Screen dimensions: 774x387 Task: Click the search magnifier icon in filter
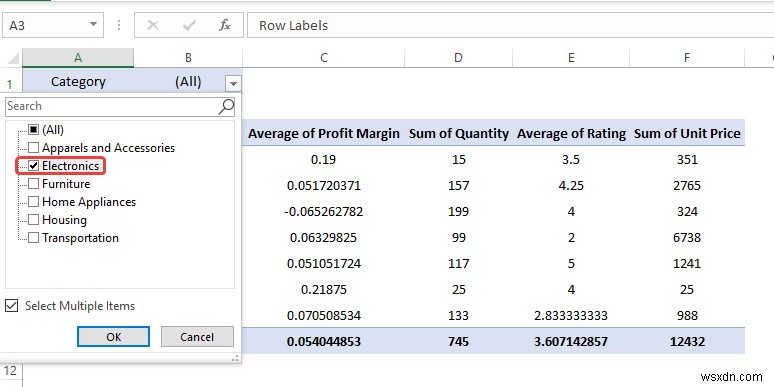(x=226, y=106)
